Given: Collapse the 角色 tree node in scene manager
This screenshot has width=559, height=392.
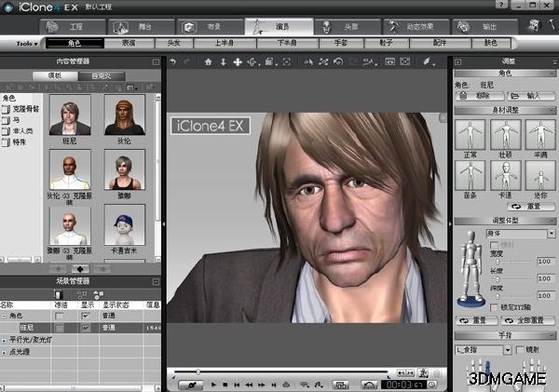Looking at the screenshot, I should pos(4,316).
